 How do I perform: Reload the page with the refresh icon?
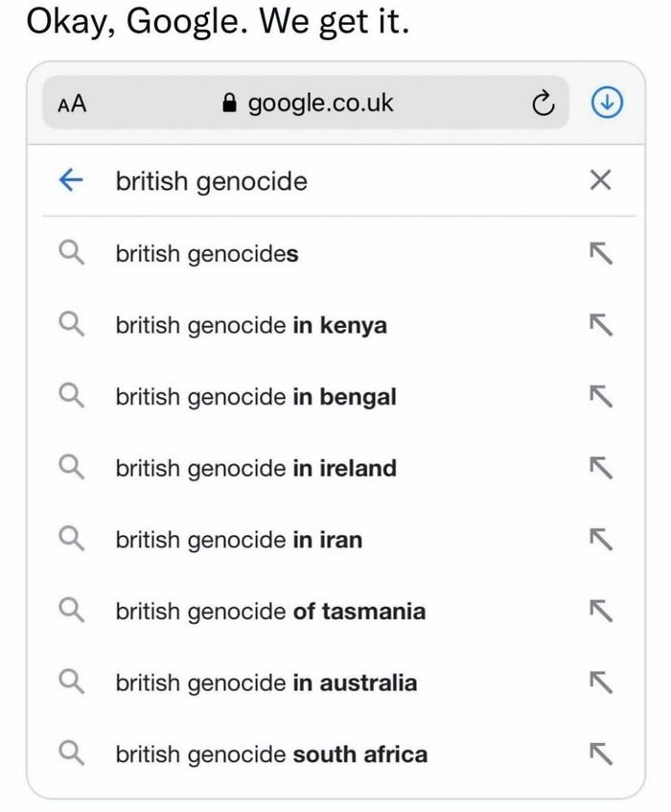pyautogui.click(x=543, y=103)
